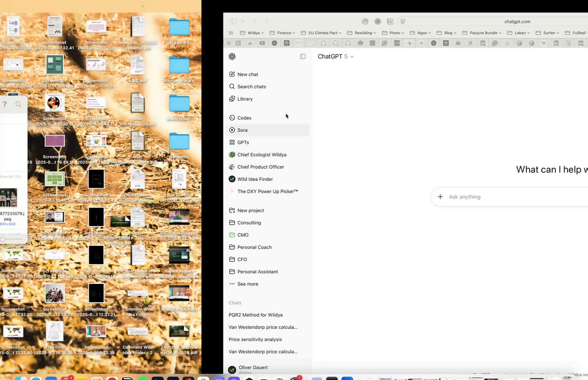Click the search magnifier in the left window
588x380 pixels.
[x=18, y=104]
